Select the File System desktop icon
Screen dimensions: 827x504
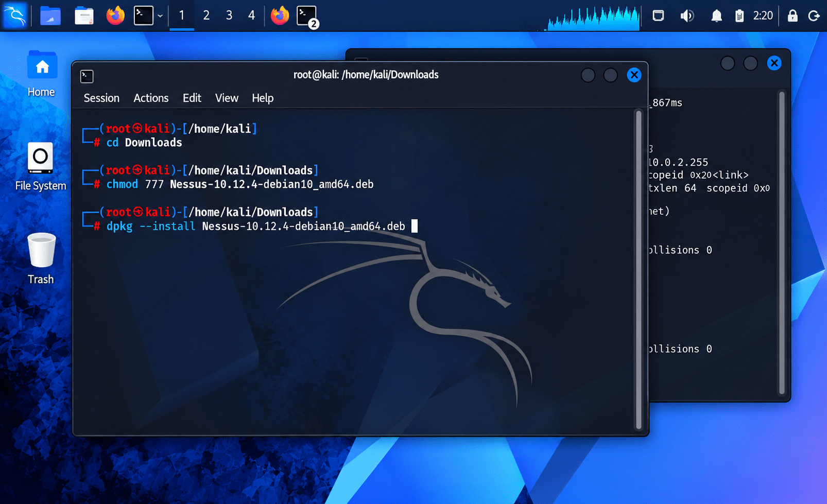click(41, 166)
